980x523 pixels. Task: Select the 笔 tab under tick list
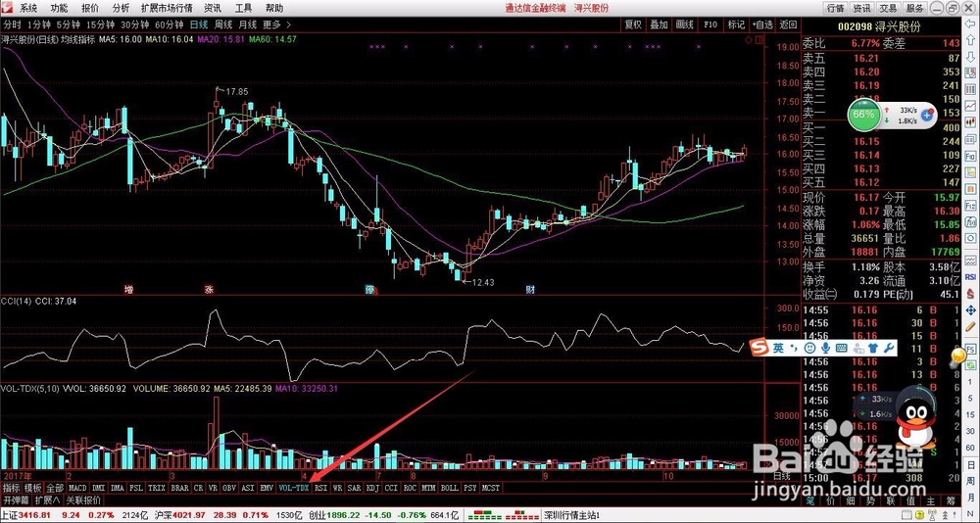coord(810,501)
